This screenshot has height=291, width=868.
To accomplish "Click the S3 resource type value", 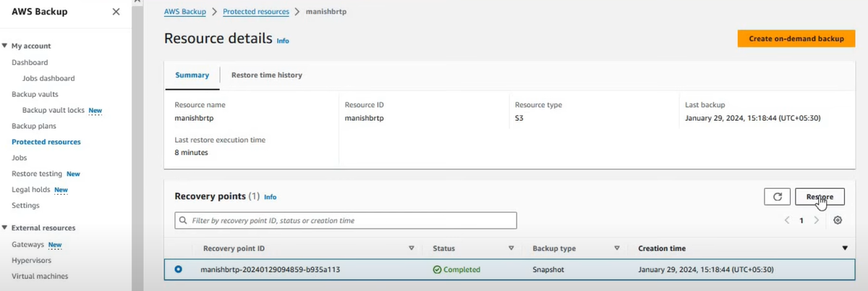I will (x=519, y=117).
